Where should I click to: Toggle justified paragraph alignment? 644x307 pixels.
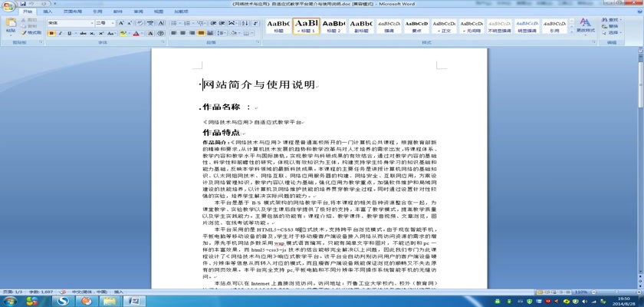pos(201,33)
